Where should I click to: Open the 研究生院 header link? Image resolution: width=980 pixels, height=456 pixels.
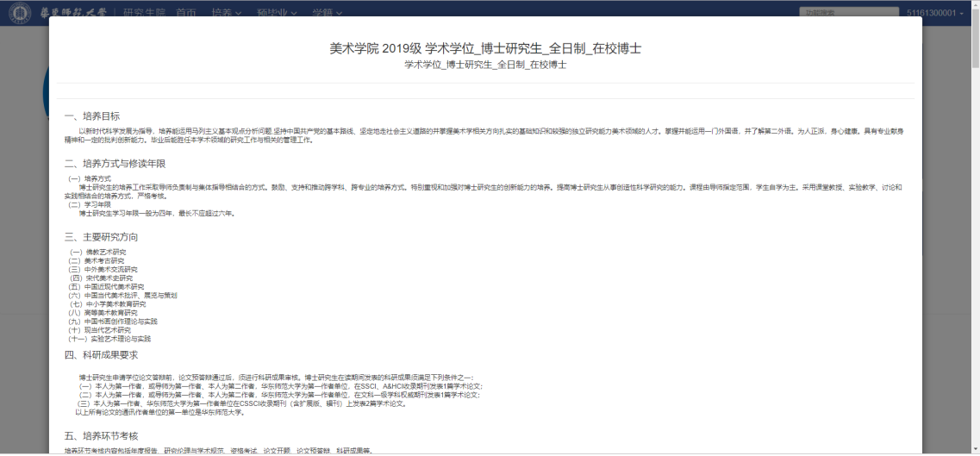(144, 13)
